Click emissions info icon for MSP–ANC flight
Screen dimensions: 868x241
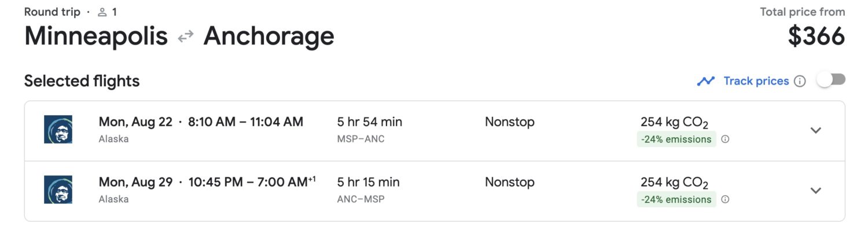click(725, 139)
